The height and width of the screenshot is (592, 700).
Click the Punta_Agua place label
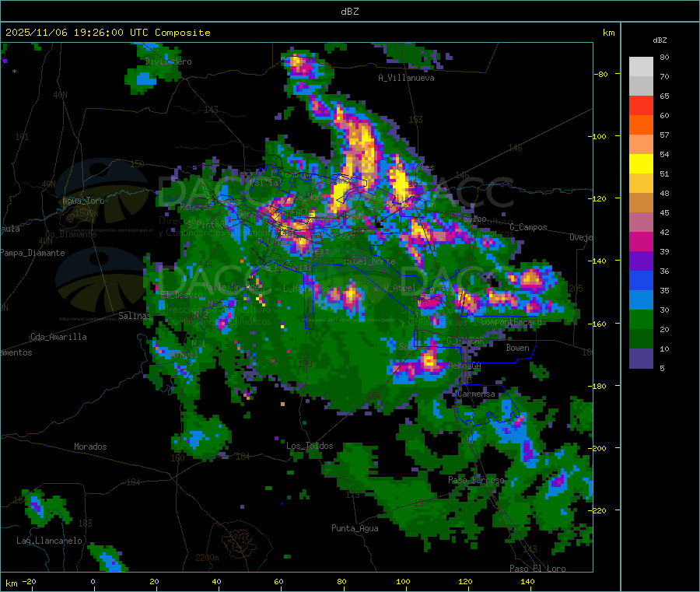355,529
